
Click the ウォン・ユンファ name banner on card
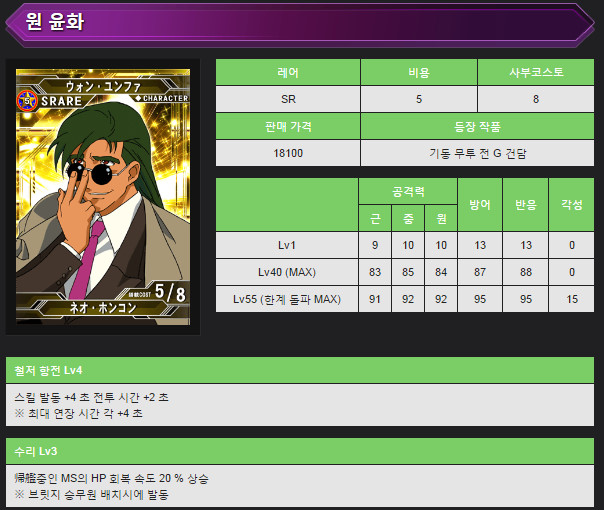(x=103, y=86)
